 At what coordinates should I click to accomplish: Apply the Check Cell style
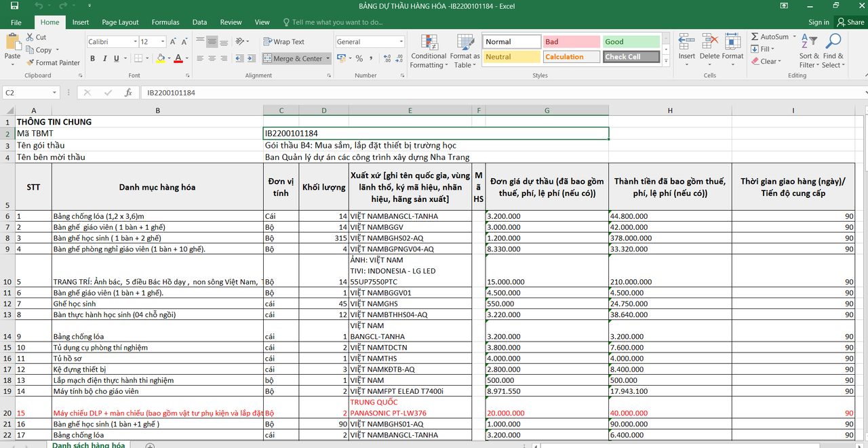tap(631, 57)
